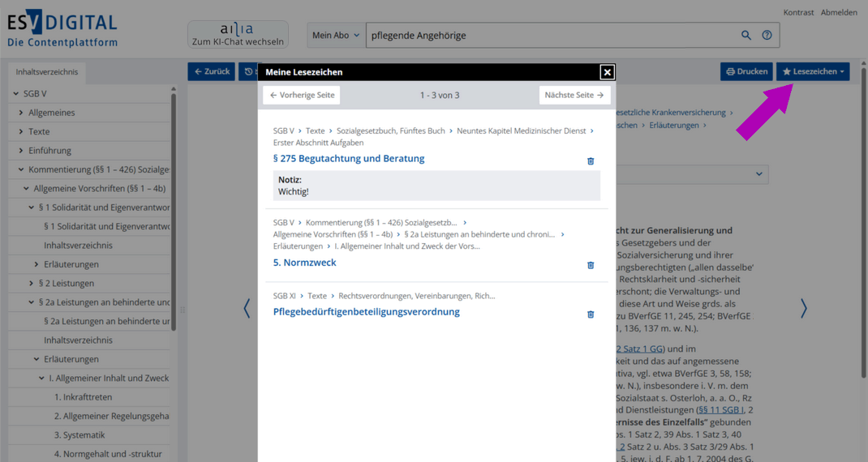Open the Lesezeichen dropdown button
Screen dimensions: 868x462
(812, 71)
